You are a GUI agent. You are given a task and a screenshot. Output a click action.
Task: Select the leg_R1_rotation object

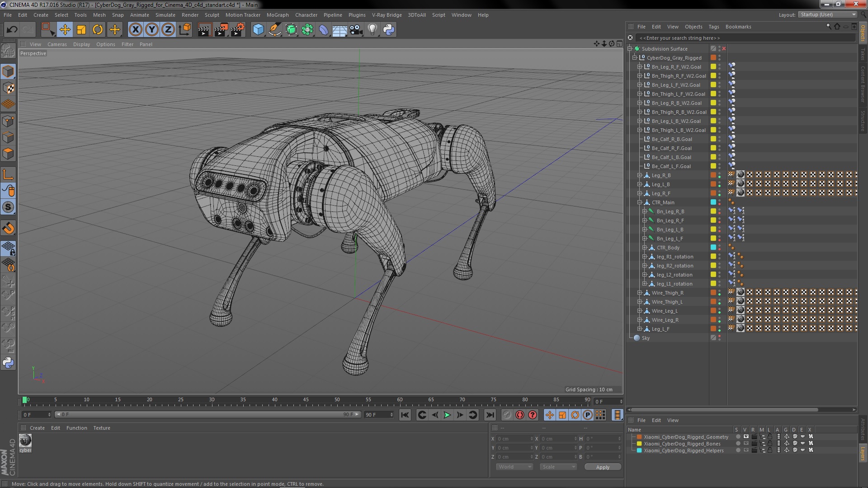pyautogui.click(x=675, y=257)
